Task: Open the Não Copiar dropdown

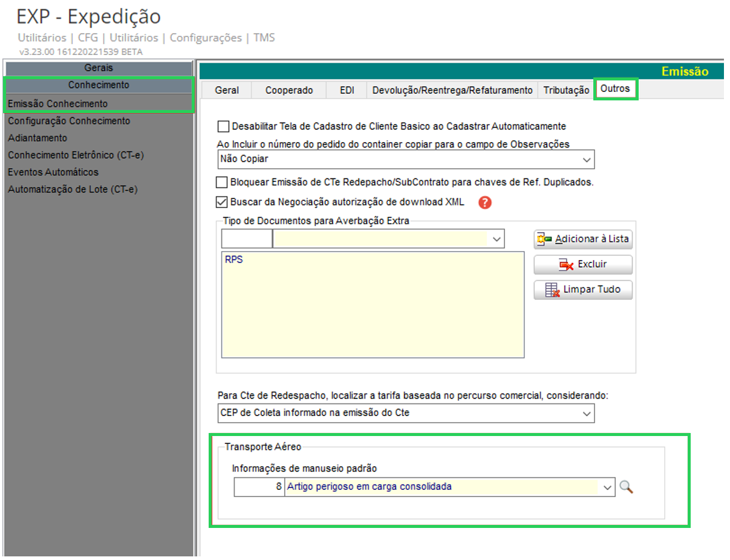Action: click(x=405, y=160)
